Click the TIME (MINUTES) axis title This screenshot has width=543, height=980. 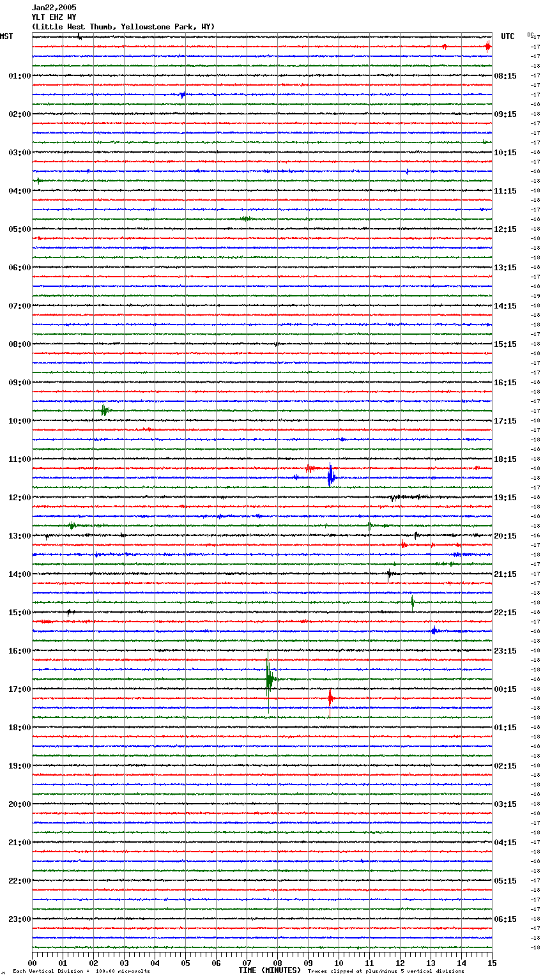click(270, 970)
